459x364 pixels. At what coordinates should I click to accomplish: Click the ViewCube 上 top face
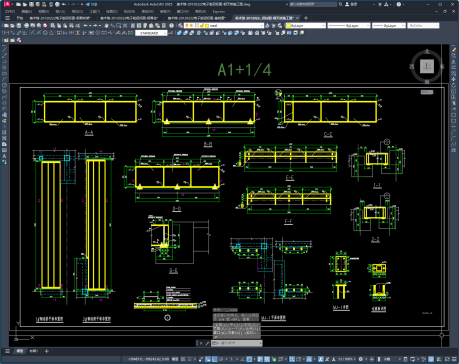point(427,66)
